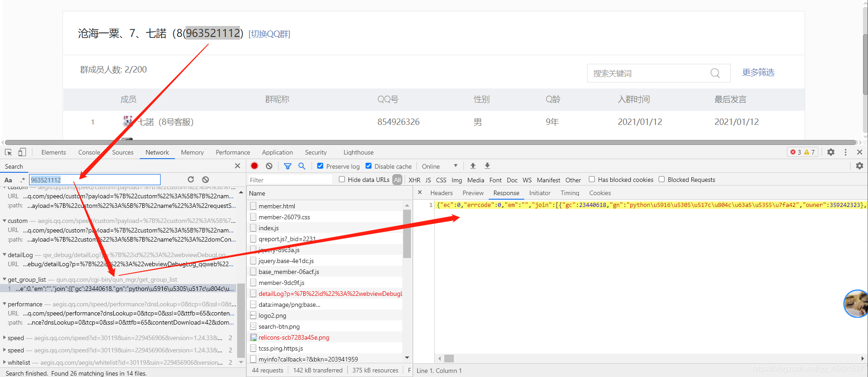Open the Application tab
This screenshot has height=377, width=868.
(277, 152)
